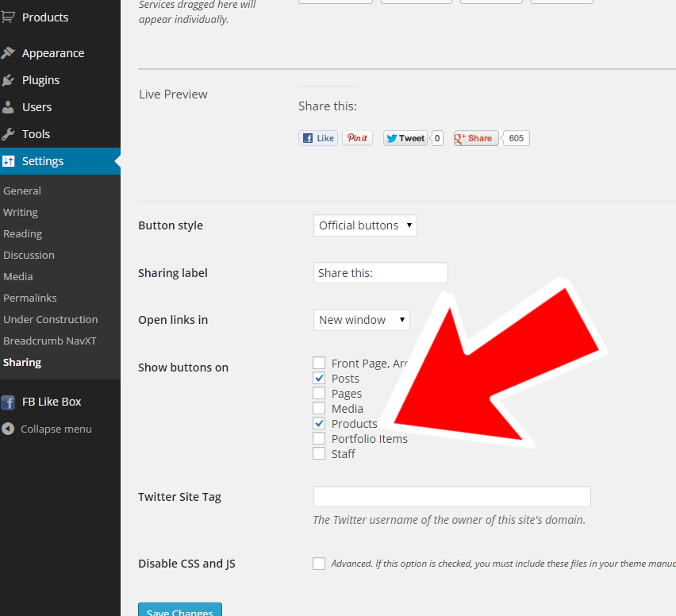This screenshot has width=676, height=616.
Task: Select the Products sidebar icon
Action: tap(10, 17)
